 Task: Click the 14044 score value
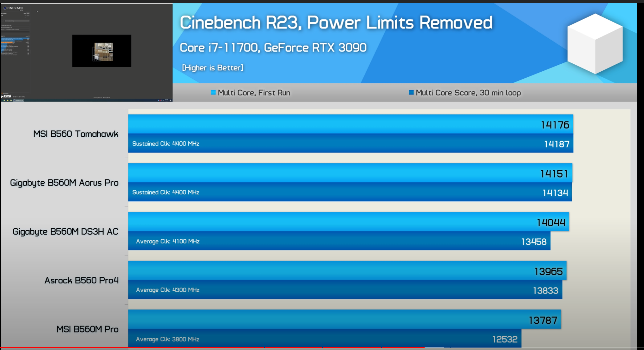[x=551, y=223]
